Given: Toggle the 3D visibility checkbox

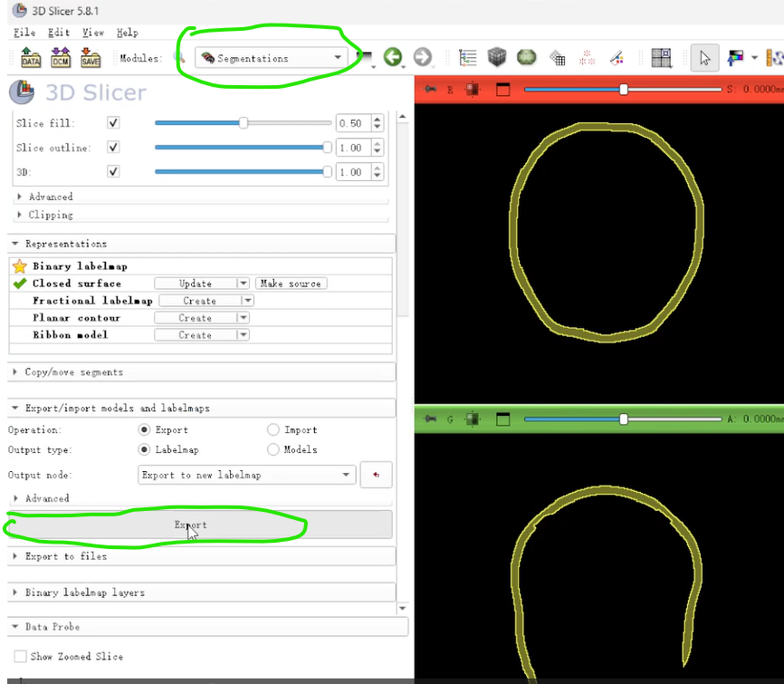Looking at the screenshot, I should [113, 171].
